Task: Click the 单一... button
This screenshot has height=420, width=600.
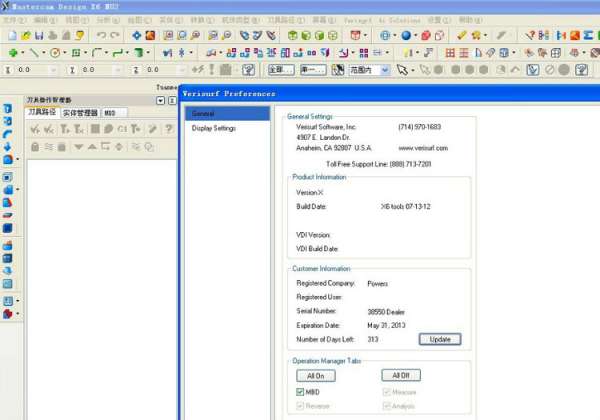Action: click(313, 70)
